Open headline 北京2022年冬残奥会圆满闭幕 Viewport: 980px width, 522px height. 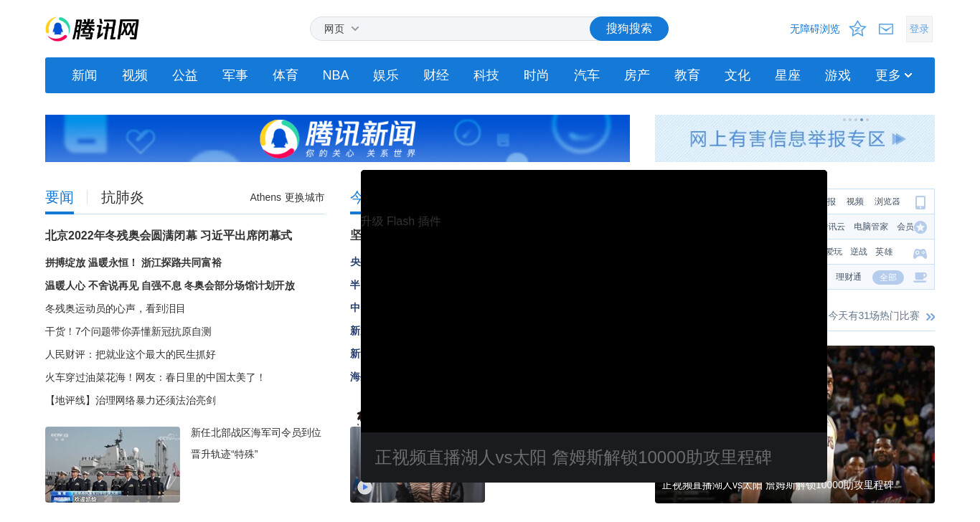pyautogui.click(x=169, y=235)
